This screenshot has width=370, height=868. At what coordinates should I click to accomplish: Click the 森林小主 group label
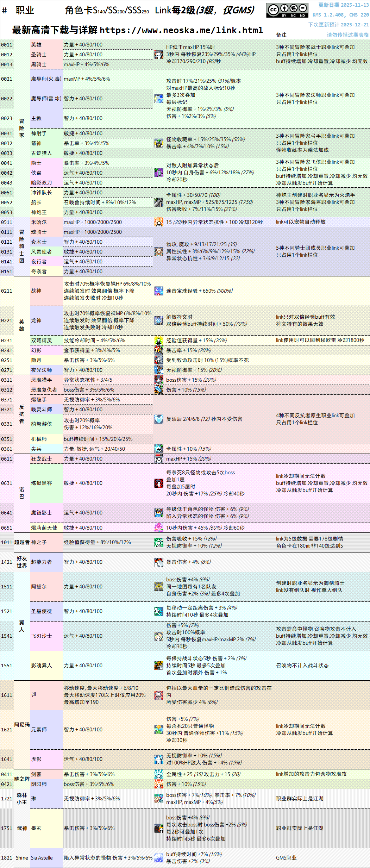21,799
